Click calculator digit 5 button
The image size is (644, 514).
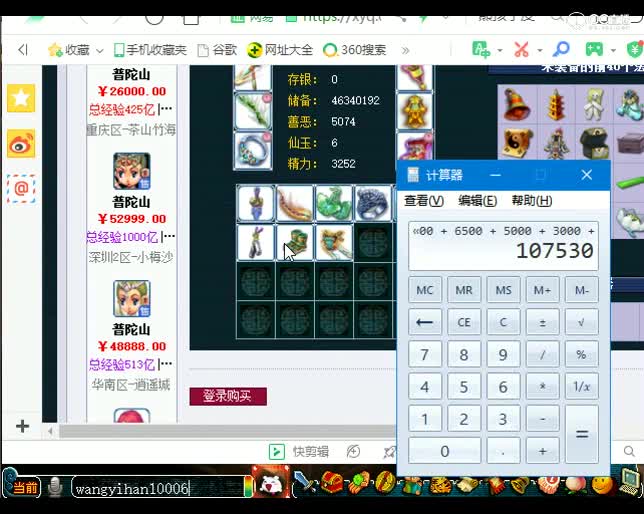pyautogui.click(x=464, y=387)
